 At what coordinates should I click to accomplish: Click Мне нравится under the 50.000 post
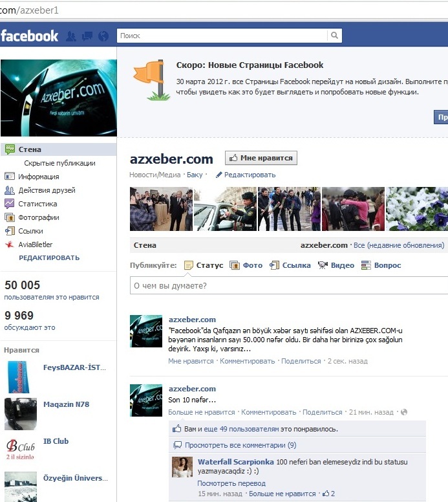tap(191, 361)
